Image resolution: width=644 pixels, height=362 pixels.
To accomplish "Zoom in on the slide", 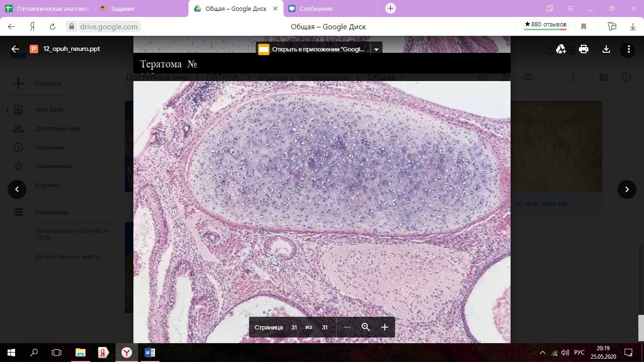I will [x=385, y=327].
